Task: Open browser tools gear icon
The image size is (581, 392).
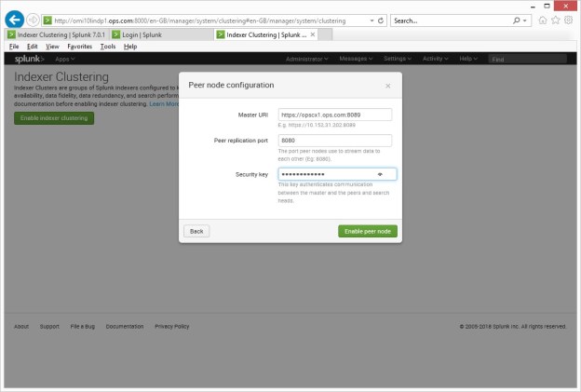Action: pyautogui.click(x=568, y=20)
